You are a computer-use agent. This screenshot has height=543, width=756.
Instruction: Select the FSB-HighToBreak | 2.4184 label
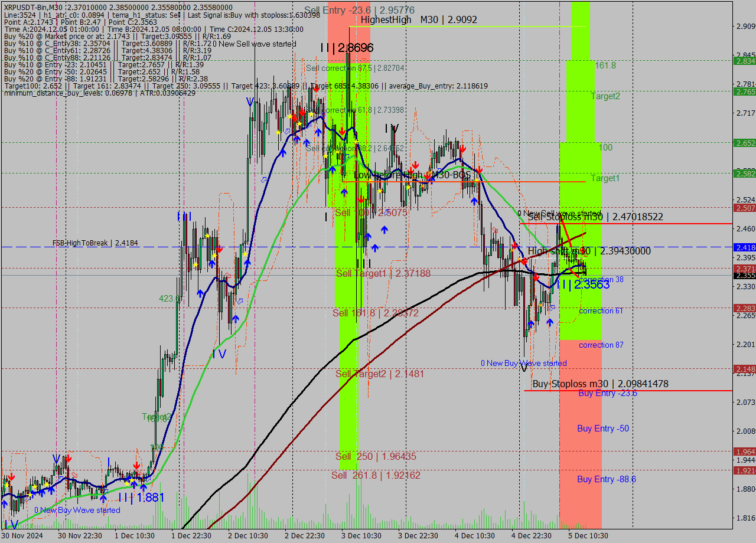click(95, 243)
